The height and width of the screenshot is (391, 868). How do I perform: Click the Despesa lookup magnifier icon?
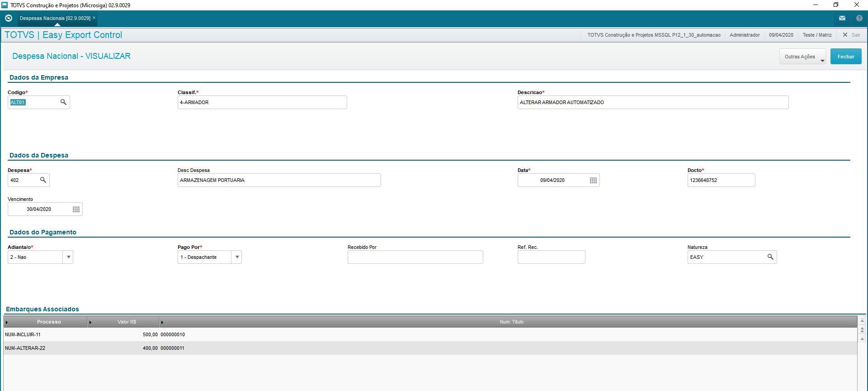(x=43, y=180)
